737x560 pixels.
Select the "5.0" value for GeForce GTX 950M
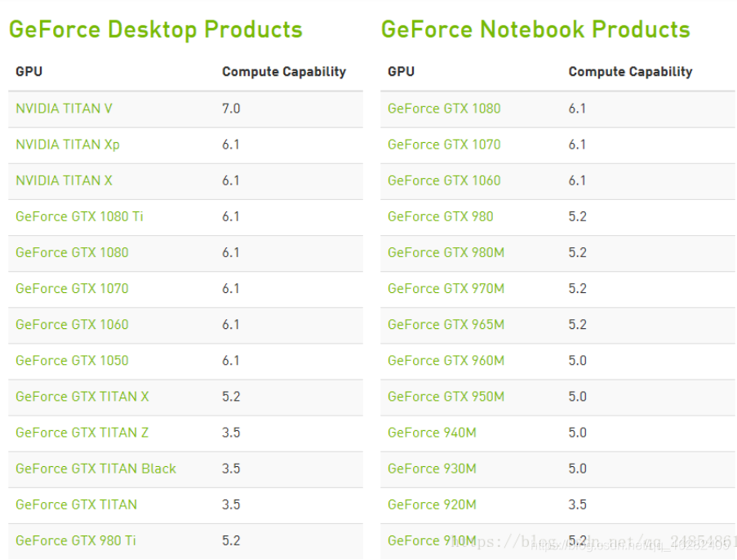[x=578, y=397]
